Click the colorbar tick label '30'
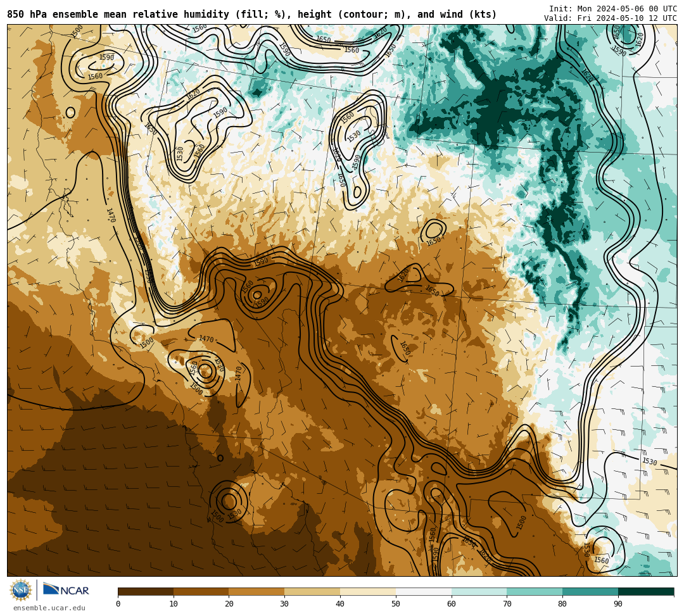The width and height of the screenshot is (684, 616). (x=284, y=604)
